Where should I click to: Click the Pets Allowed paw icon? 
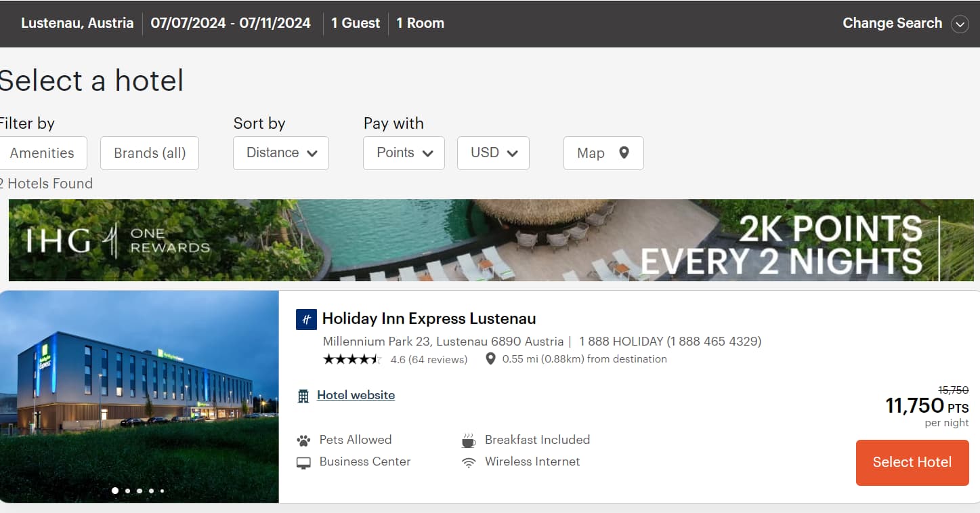[x=303, y=440]
